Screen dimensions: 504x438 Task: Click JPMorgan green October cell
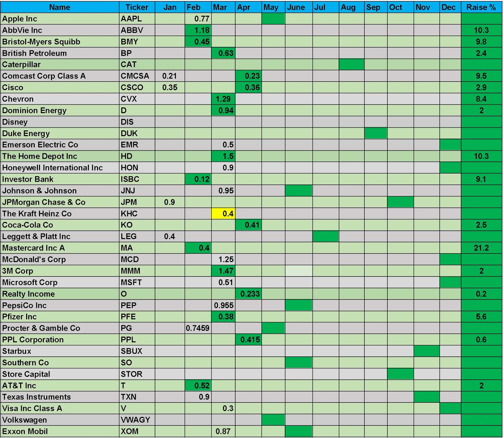click(400, 202)
